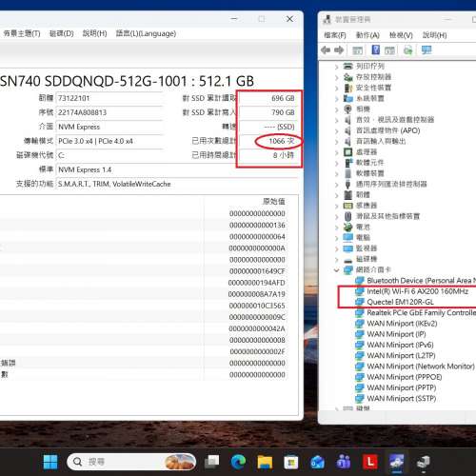Click the camera icon beside 相機
This screenshot has width=476, height=476.
(x=348, y=109)
